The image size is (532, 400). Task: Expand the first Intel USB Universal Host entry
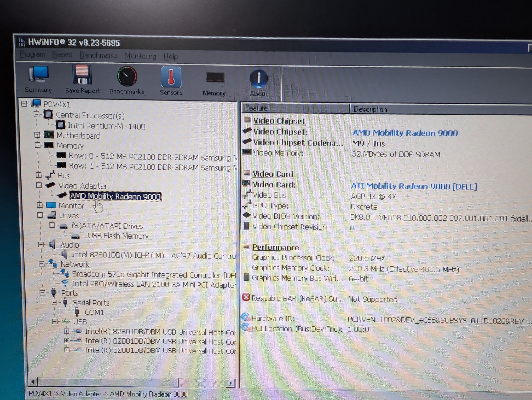click(x=66, y=331)
